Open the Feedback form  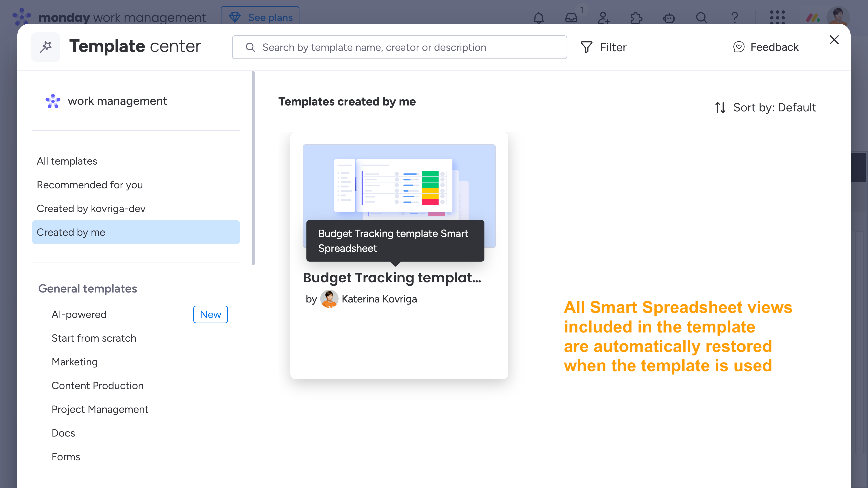click(766, 47)
